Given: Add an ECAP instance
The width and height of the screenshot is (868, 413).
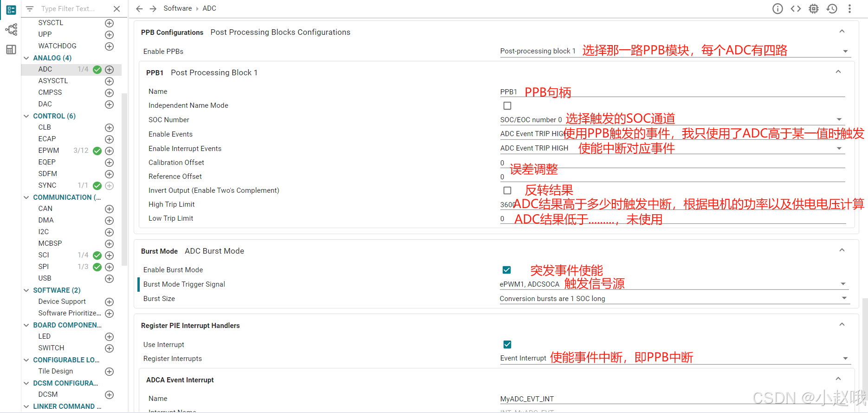Looking at the screenshot, I should tap(110, 139).
